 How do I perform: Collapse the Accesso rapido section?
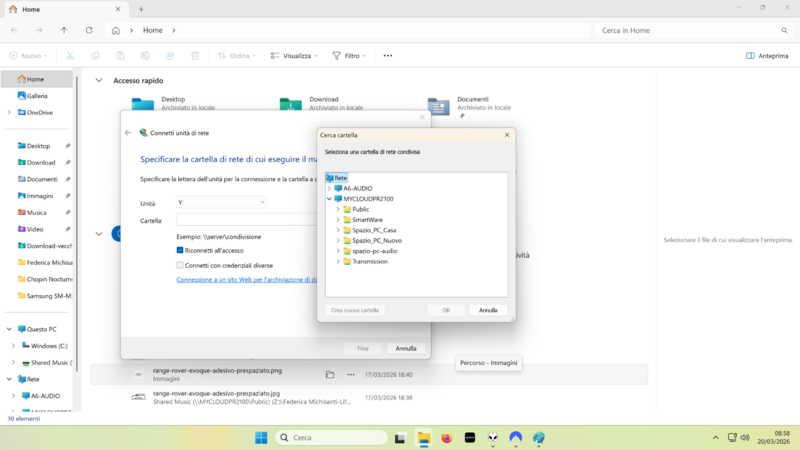point(98,81)
